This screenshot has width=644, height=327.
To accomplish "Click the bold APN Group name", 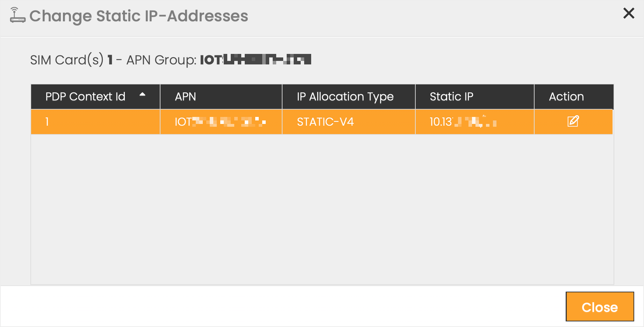I will (x=255, y=60).
